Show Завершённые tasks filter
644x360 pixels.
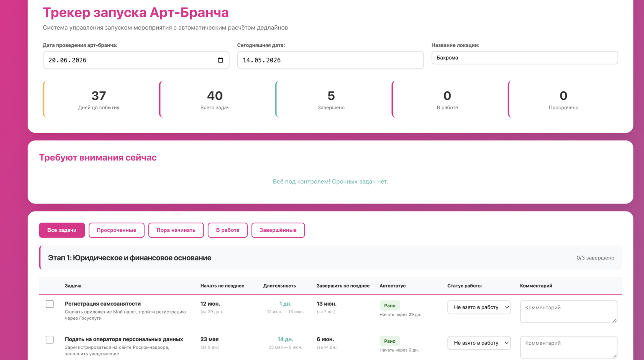tap(278, 230)
